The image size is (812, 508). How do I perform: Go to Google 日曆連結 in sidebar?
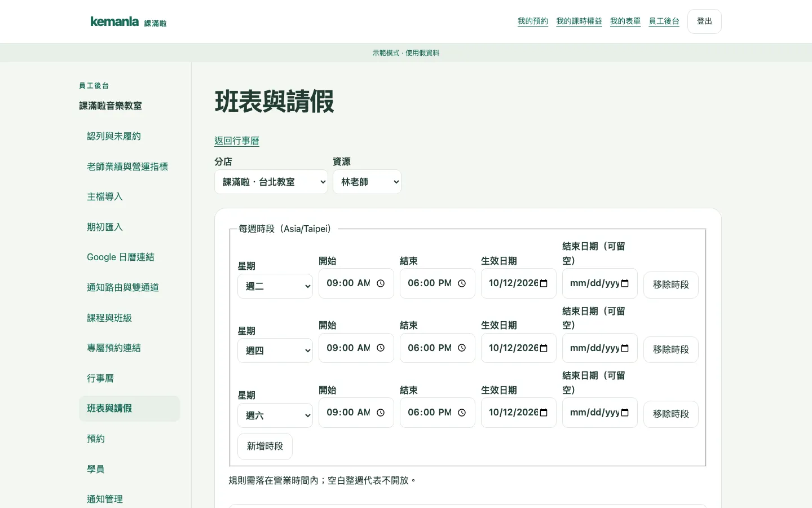[129, 257]
